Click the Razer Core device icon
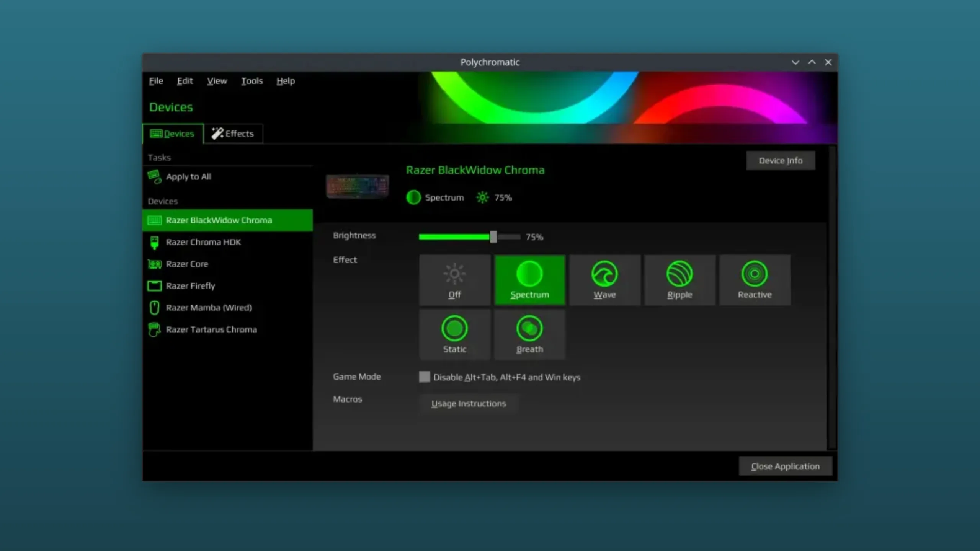This screenshot has width=980, height=551. [x=155, y=264]
